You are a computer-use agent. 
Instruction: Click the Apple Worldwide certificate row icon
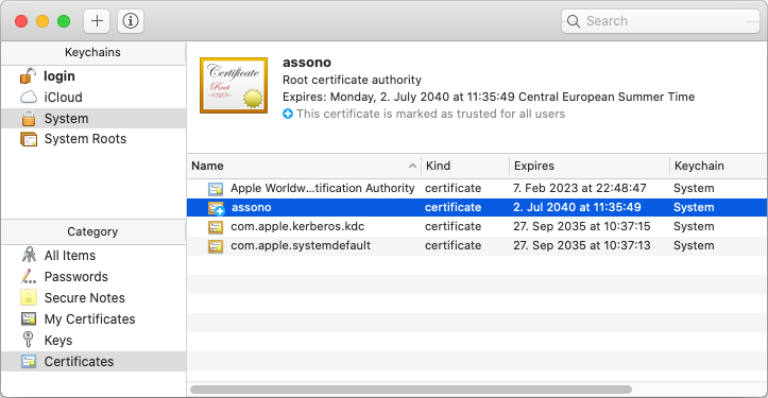216,188
